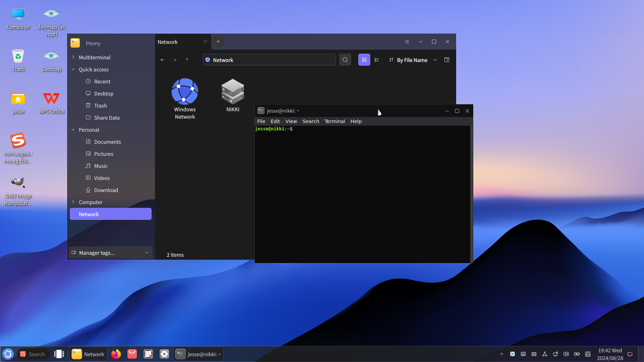Switch to icon grid view
The width and height of the screenshot is (644, 362).
(x=364, y=60)
